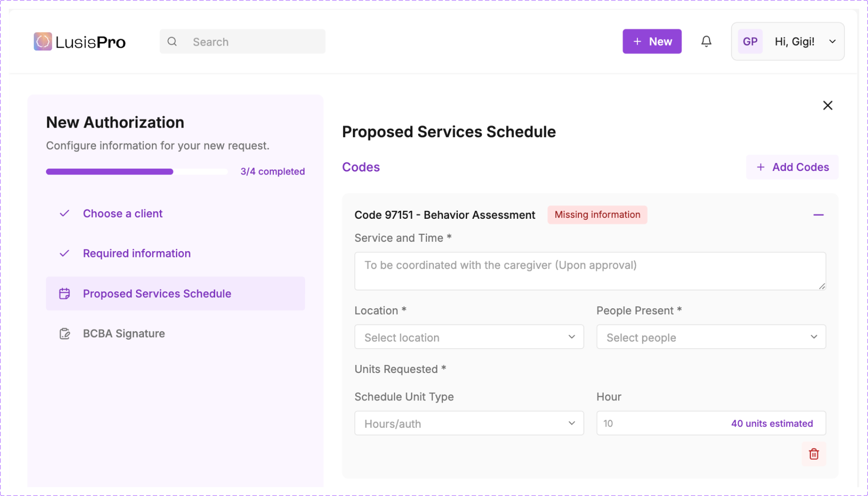This screenshot has width=868, height=496.
Task: Go to Required information step
Action: 136,253
